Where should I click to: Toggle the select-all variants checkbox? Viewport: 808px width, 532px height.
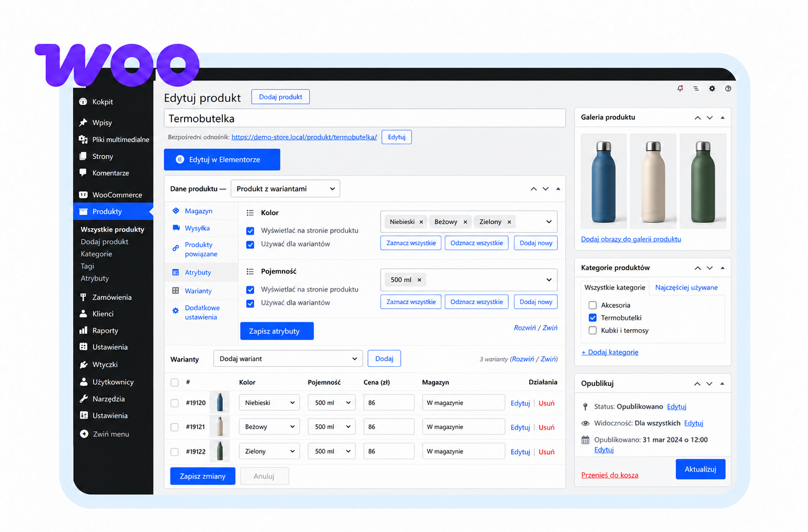click(x=175, y=383)
